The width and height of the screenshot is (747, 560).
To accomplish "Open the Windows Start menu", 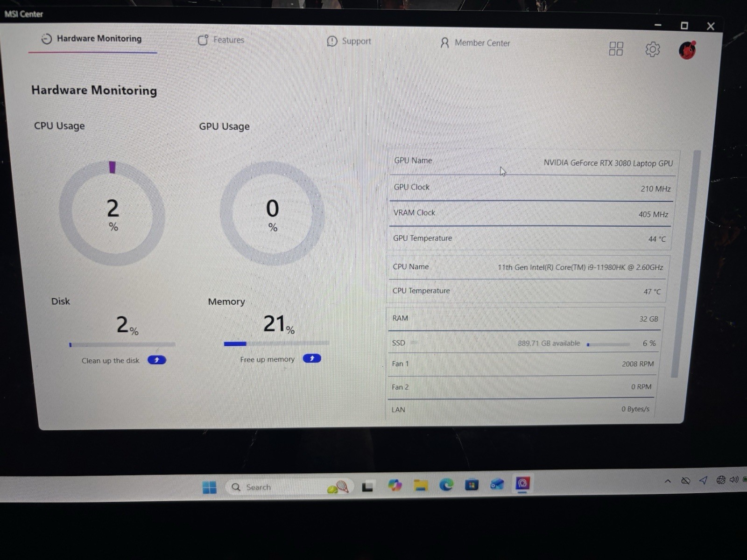I will coord(210,488).
